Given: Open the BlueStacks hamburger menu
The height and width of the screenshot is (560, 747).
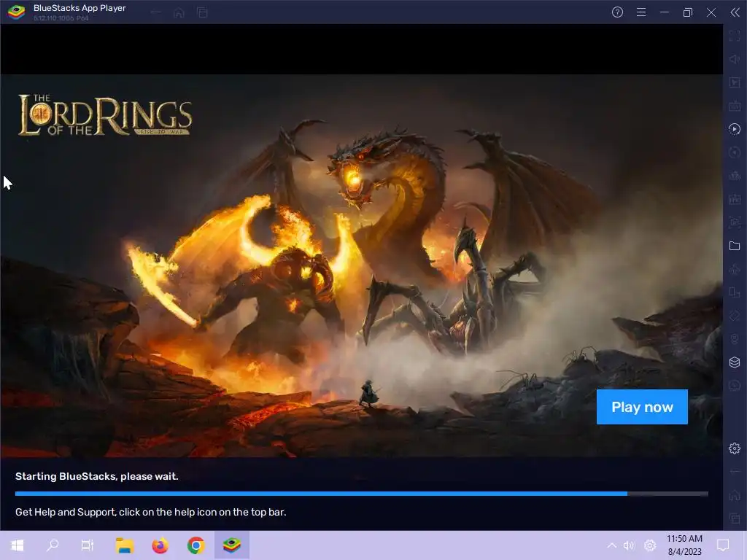Looking at the screenshot, I should [641, 12].
